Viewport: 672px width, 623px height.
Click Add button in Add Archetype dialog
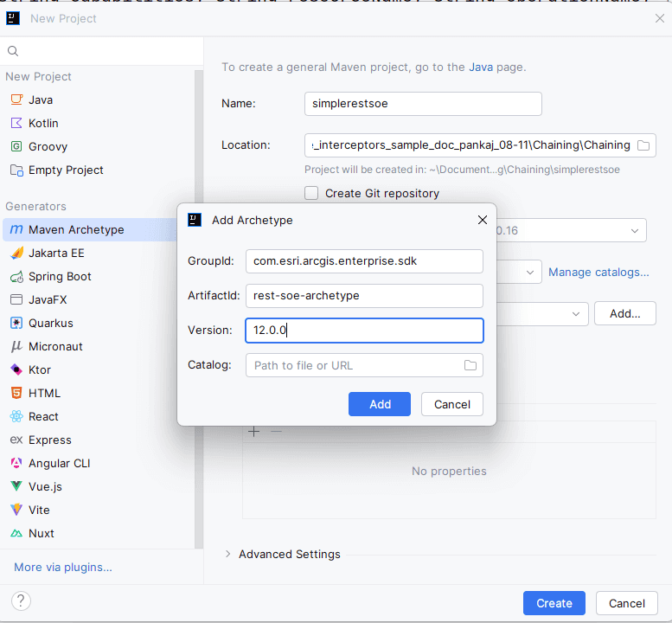(x=380, y=404)
